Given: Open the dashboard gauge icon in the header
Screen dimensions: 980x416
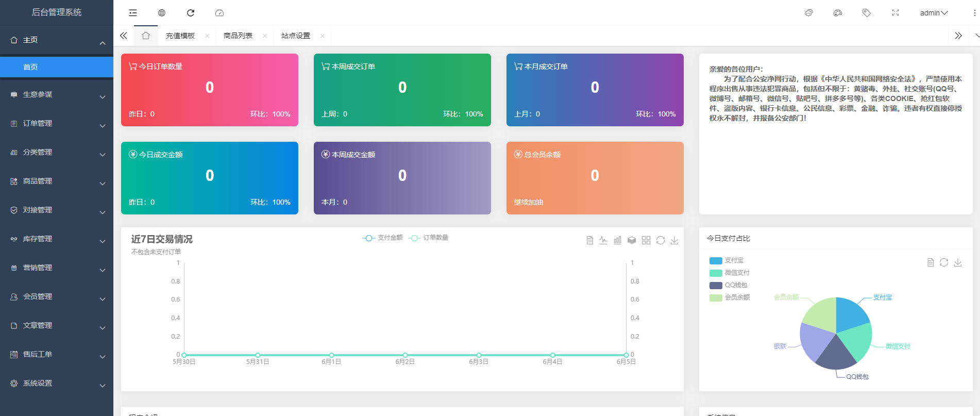Looking at the screenshot, I should point(219,13).
